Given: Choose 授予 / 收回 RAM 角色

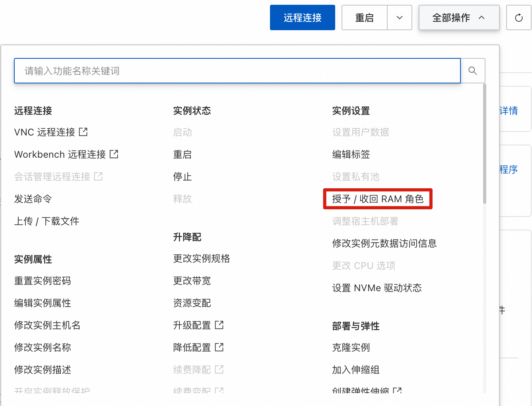Looking at the screenshot, I should tap(378, 199).
